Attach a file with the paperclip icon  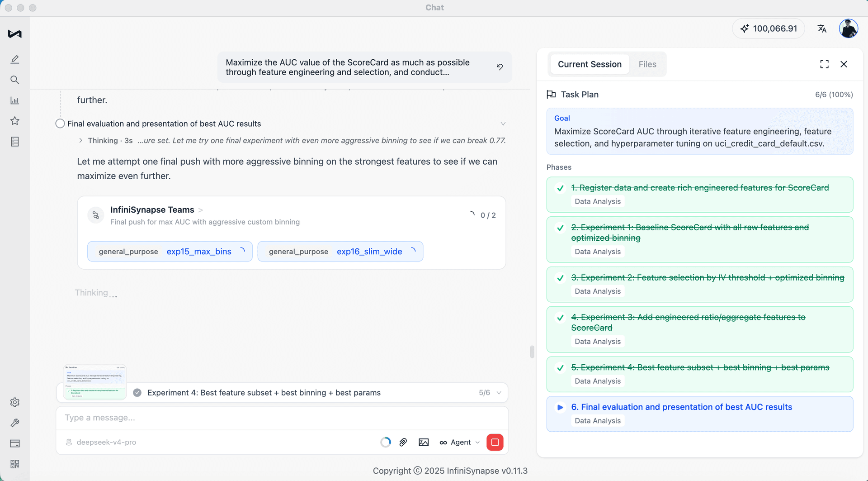(403, 442)
